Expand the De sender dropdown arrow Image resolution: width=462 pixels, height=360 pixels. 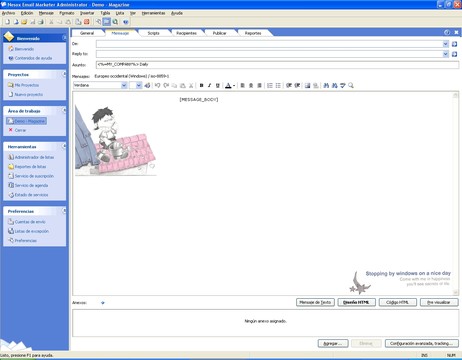(x=446, y=44)
